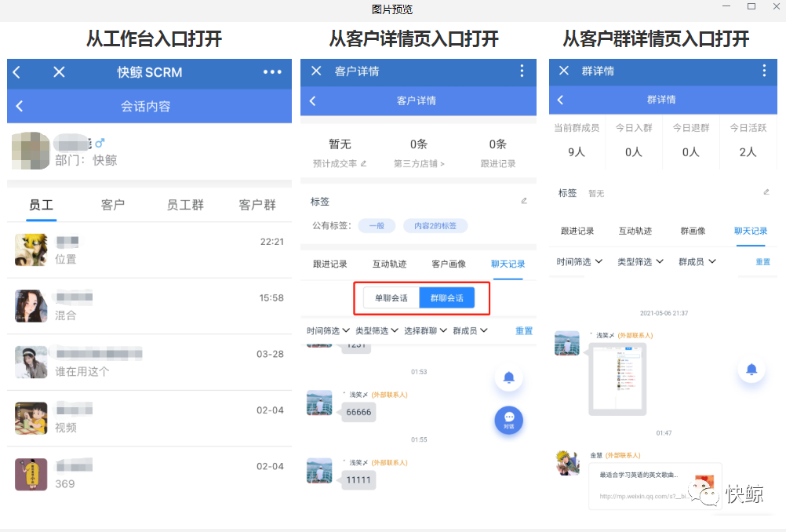Open conversation with 视频 message
786x532 pixels.
point(149,418)
